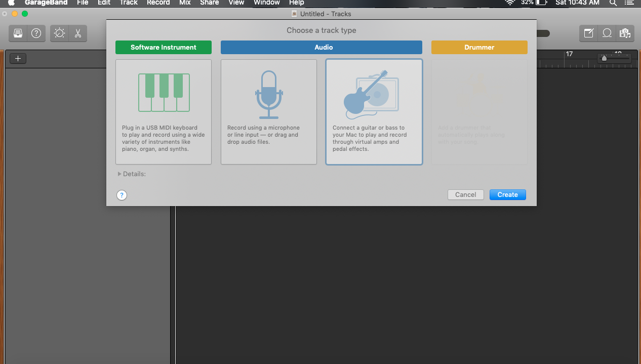This screenshot has height=364, width=641.
Task: Click the 'Choose a track type' heading
Action: 322,30
